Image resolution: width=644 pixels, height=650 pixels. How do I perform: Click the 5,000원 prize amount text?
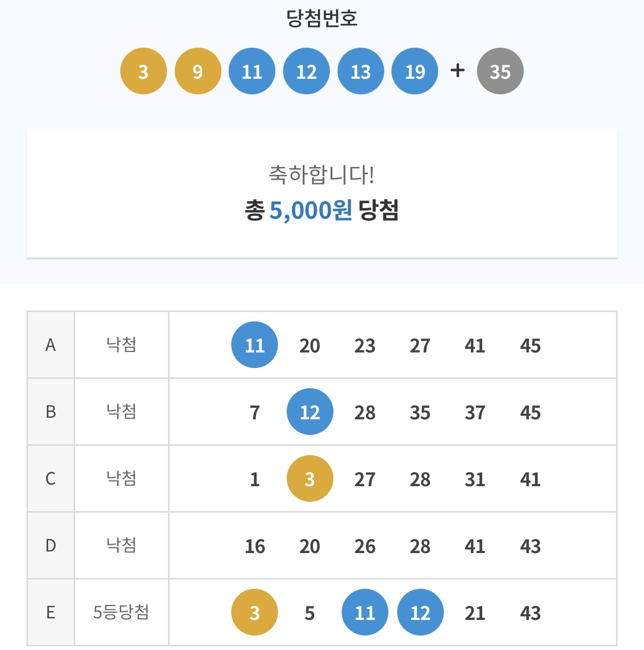(x=311, y=210)
